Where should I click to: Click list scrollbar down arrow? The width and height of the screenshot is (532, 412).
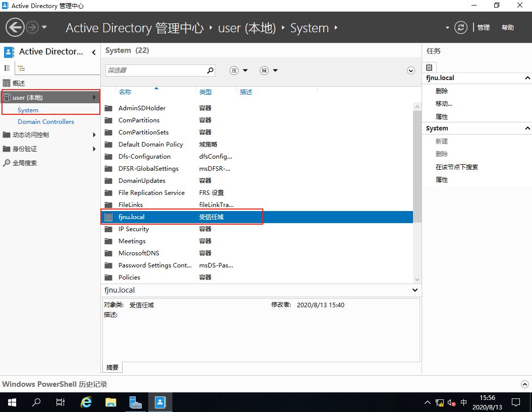(x=418, y=280)
